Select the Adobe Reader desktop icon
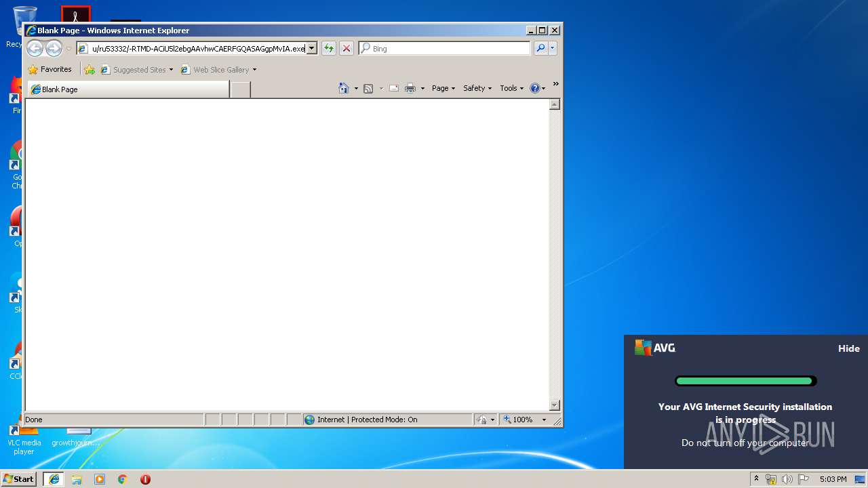The image size is (868, 488). (75, 14)
